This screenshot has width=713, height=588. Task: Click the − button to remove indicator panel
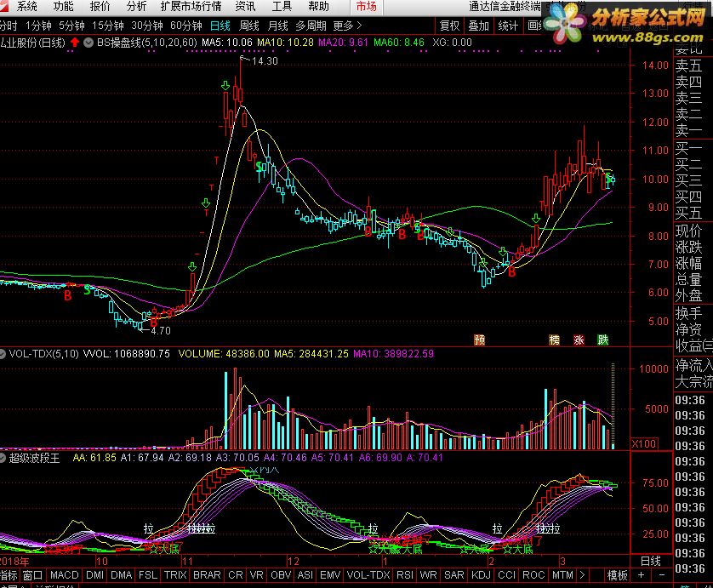point(662,575)
